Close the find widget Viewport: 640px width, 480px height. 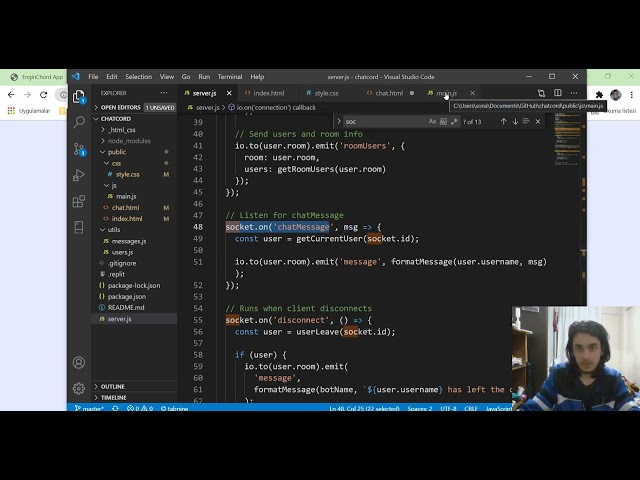point(538,121)
